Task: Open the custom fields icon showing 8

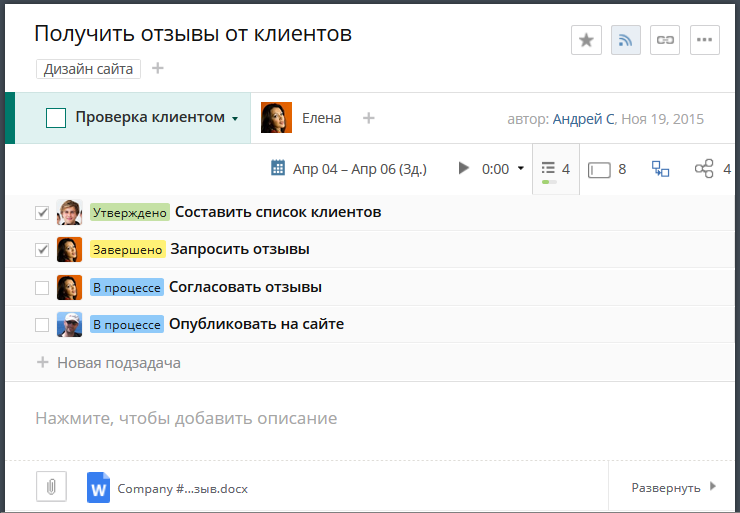Action: tap(607, 169)
